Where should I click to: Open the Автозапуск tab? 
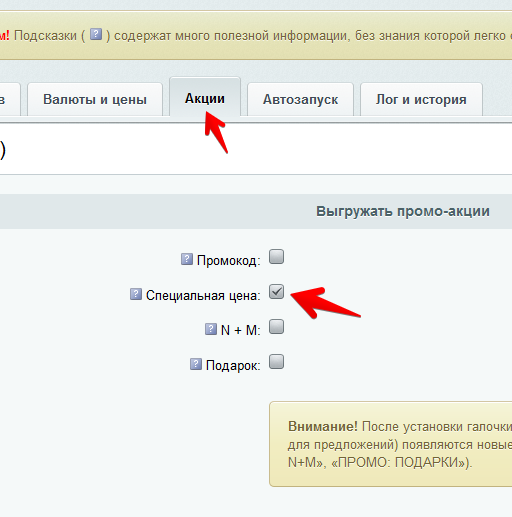point(300,99)
